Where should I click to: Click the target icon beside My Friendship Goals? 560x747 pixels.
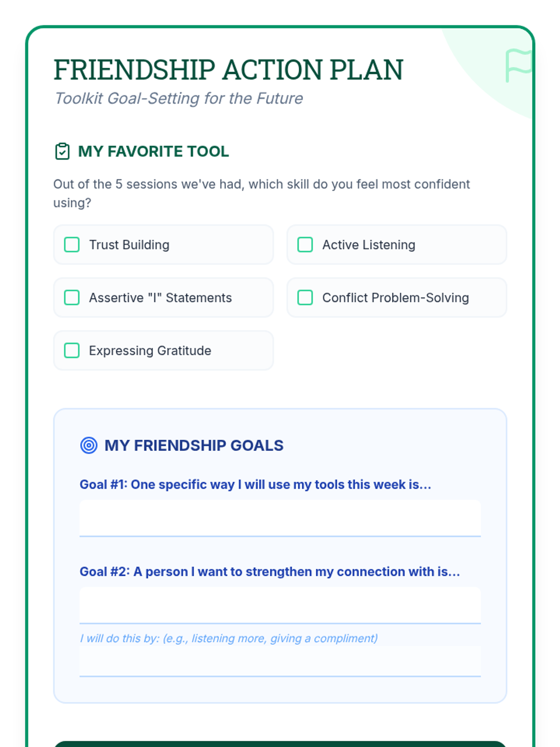[x=89, y=445]
